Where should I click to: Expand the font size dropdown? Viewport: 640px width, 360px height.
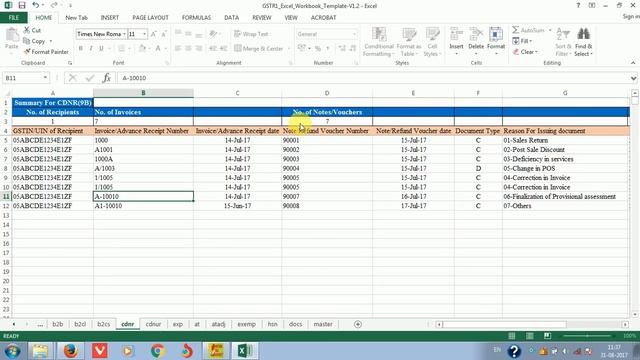pos(144,34)
